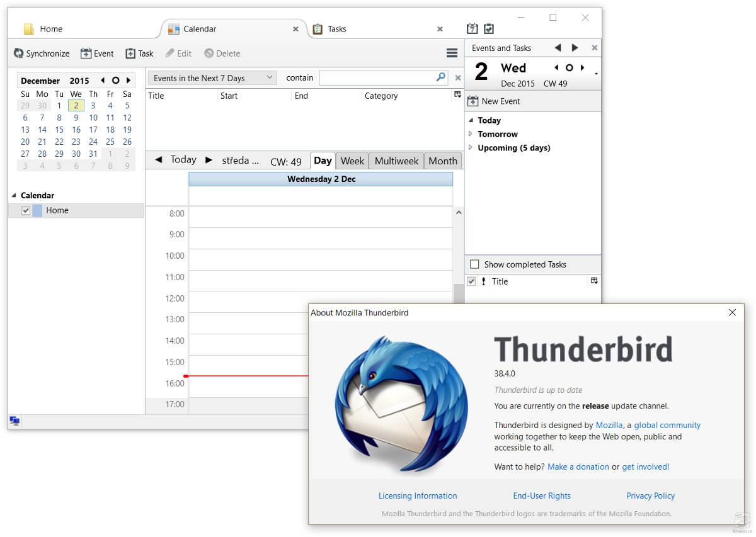Image resolution: width=756 pixels, height=537 pixels.
Task: Click completed checkbox column header in task list
Action: (471, 281)
